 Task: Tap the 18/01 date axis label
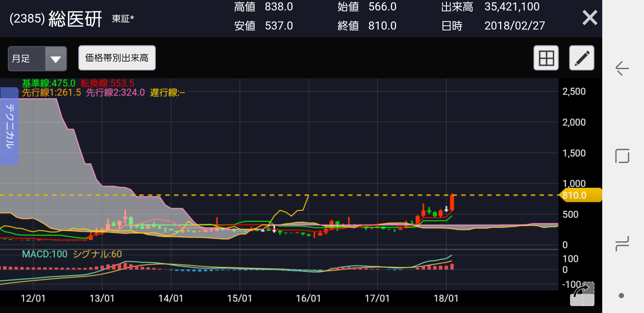click(x=446, y=298)
